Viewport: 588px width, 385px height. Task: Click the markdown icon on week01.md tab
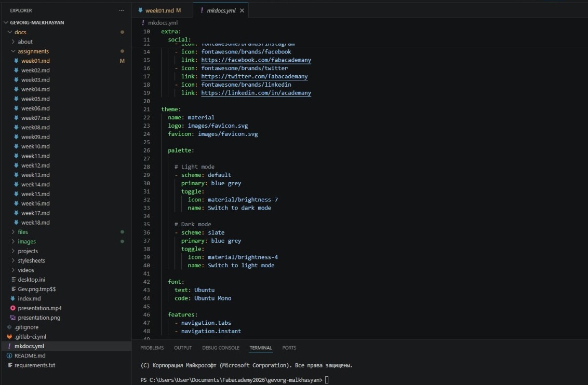tap(140, 10)
